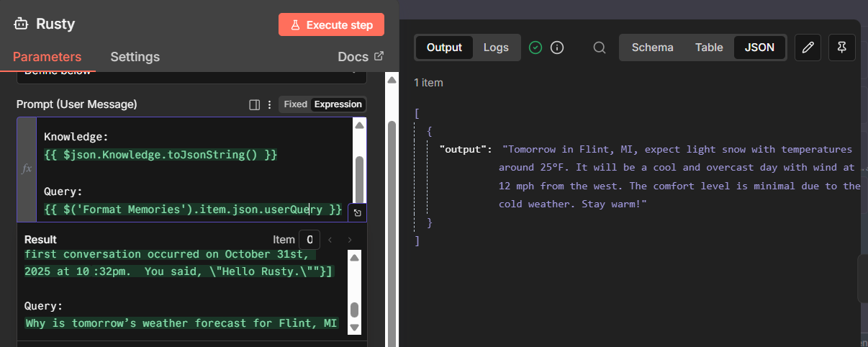Switch to the Logs tab

496,48
